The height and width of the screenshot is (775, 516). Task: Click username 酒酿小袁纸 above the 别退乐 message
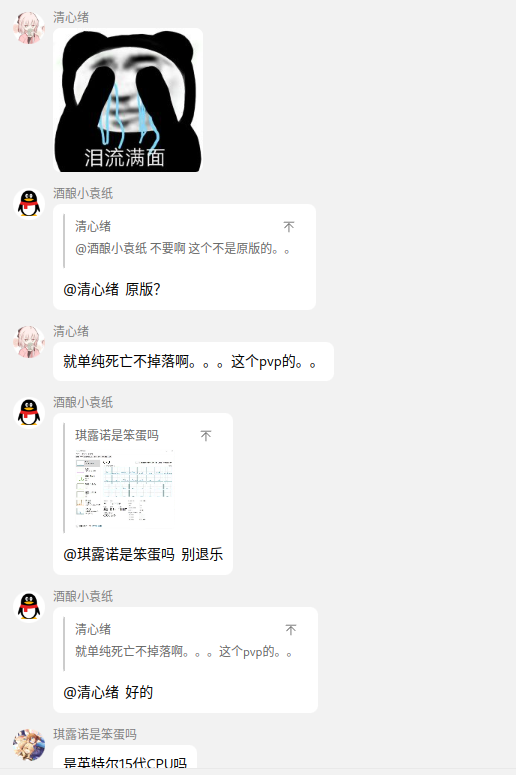point(83,402)
